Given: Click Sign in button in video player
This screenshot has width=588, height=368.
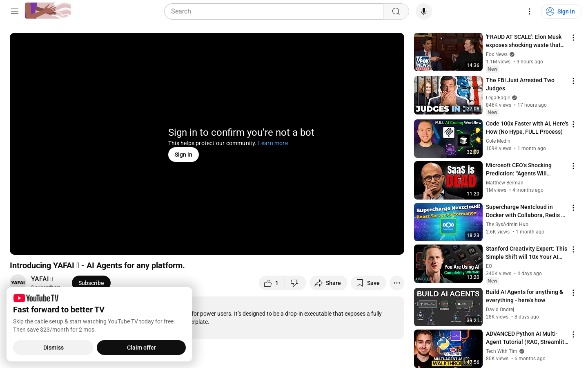Looking at the screenshot, I should (x=183, y=155).
